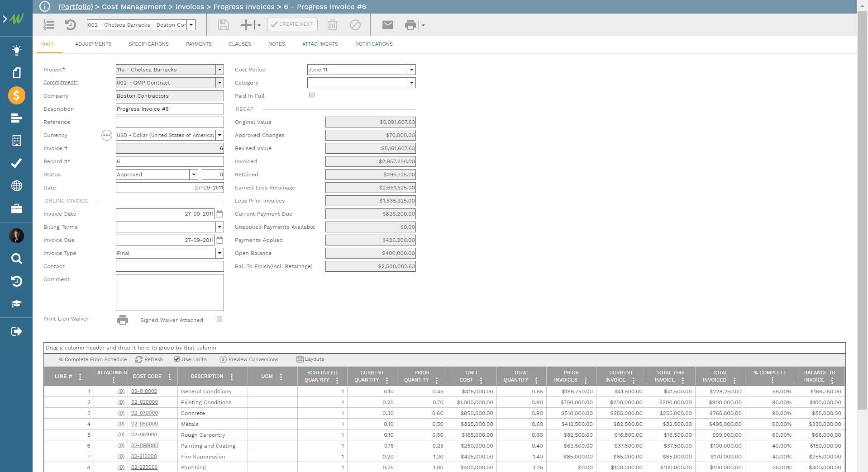Check the Signed Waiver Attached box
The height and width of the screenshot is (472, 868).
click(219, 319)
